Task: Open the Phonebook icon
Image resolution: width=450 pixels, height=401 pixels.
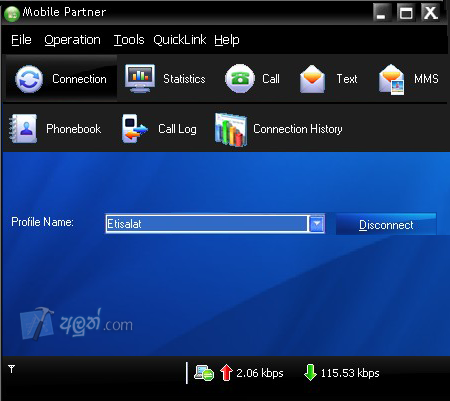Action: [23, 129]
